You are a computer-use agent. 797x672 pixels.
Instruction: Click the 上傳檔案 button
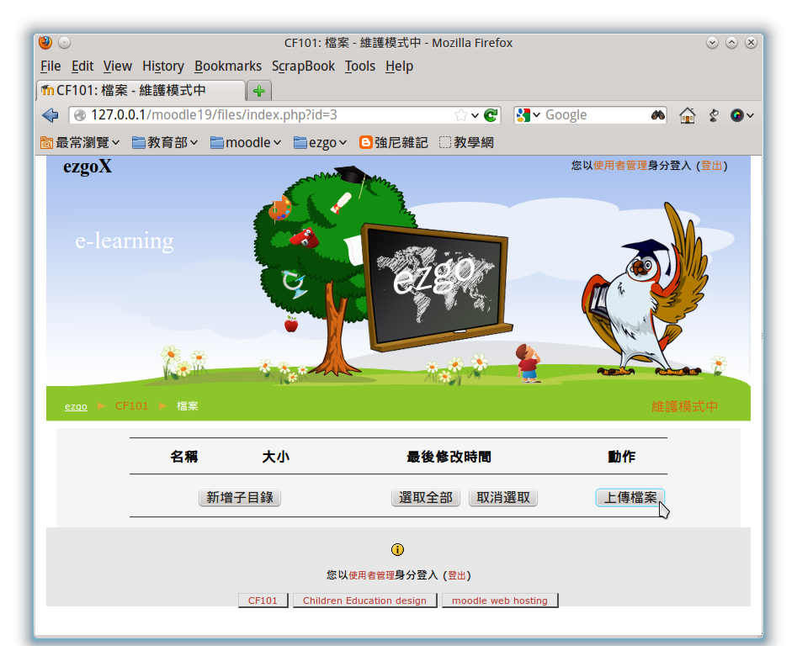click(630, 497)
